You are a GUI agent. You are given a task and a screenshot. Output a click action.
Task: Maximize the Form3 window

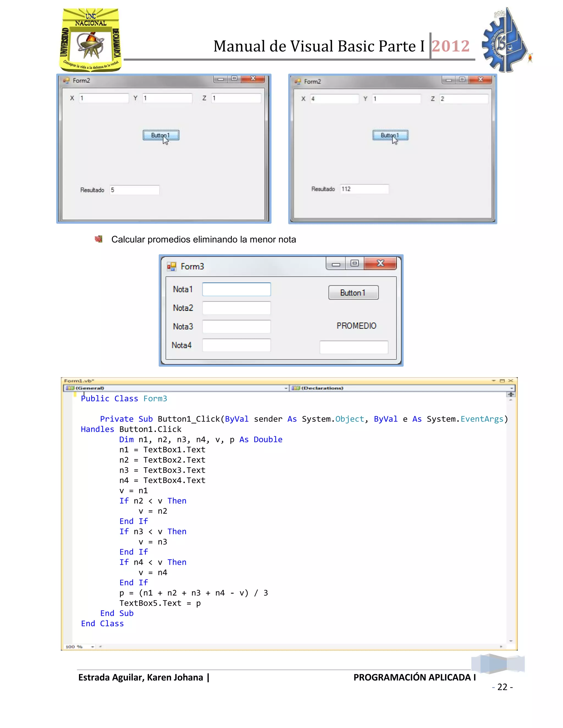click(x=355, y=263)
